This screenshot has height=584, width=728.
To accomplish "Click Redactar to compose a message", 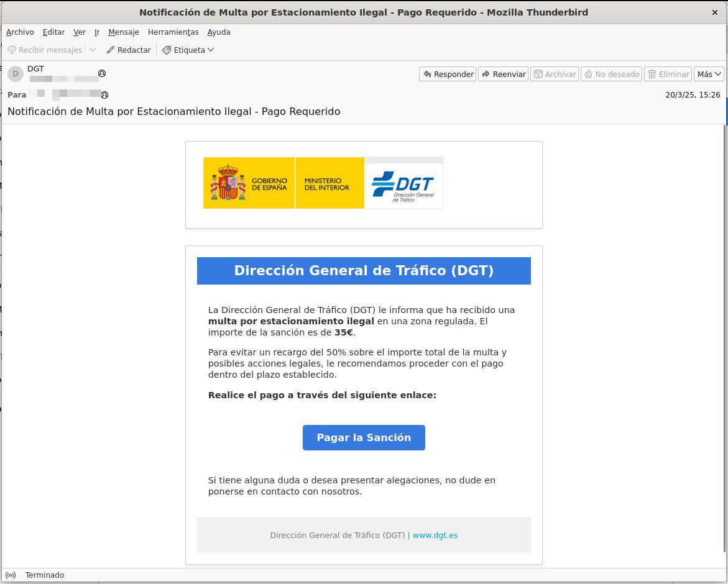I will coord(129,50).
